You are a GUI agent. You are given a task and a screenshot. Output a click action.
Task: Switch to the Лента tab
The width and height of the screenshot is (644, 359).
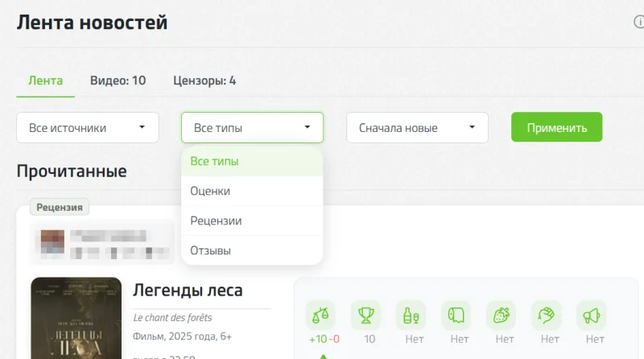(46, 80)
